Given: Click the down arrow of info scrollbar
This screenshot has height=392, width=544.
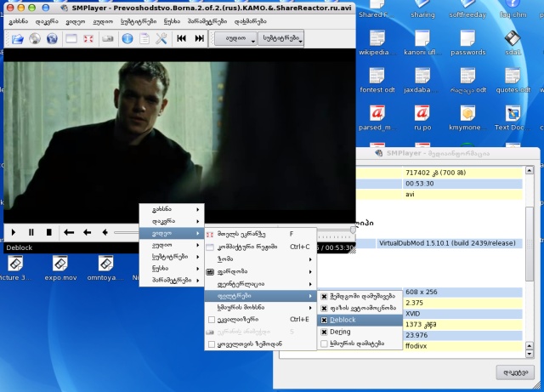Looking at the screenshot, I should click(x=530, y=354).
